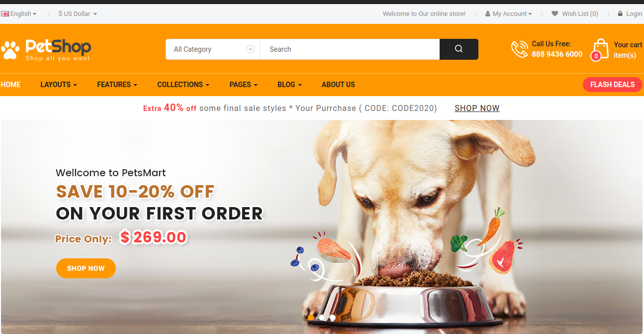This screenshot has height=334, width=644.
Task: Go to the About Us page
Action: (338, 85)
